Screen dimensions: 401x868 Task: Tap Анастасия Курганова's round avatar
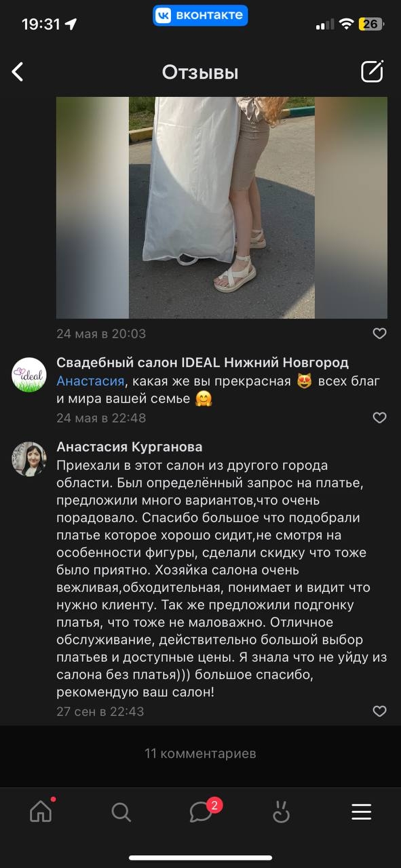coord(29,459)
